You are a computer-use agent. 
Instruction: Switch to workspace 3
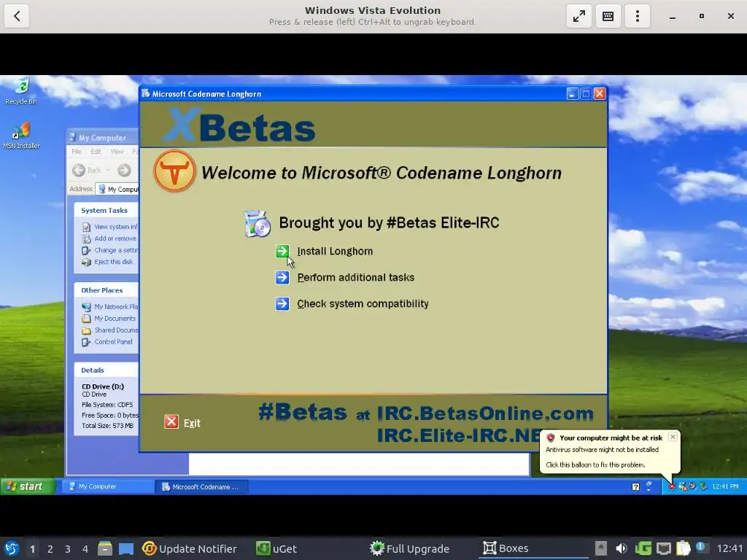point(68,549)
